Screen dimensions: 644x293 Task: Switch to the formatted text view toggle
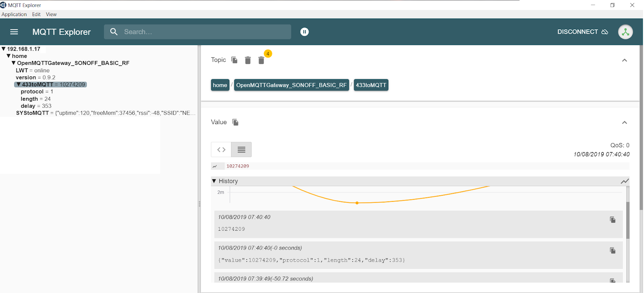tap(242, 150)
